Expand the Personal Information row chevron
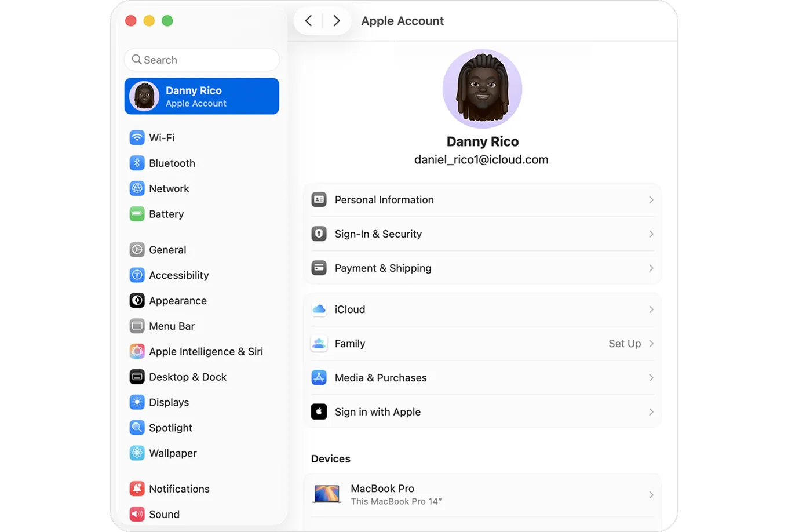788x532 pixels. [x=651, y=199]
